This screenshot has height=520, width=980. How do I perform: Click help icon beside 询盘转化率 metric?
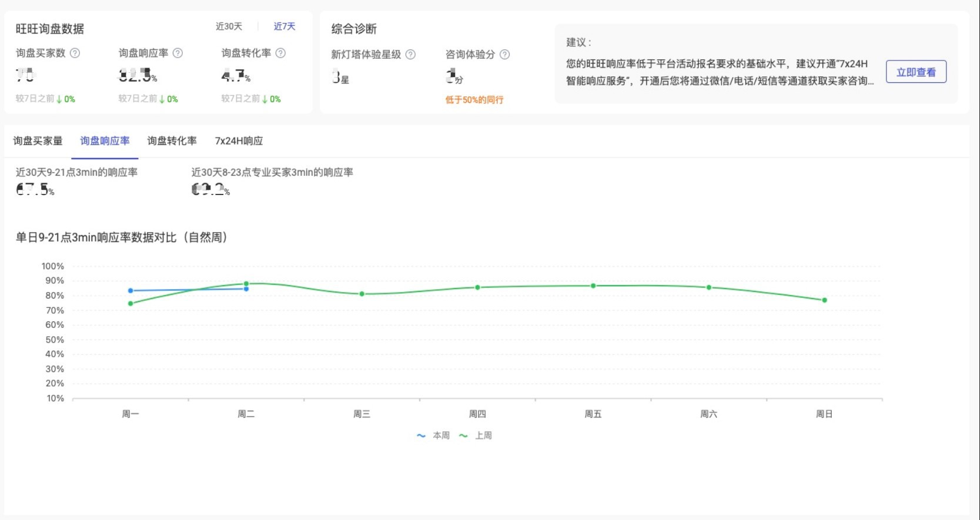point(280,53)
